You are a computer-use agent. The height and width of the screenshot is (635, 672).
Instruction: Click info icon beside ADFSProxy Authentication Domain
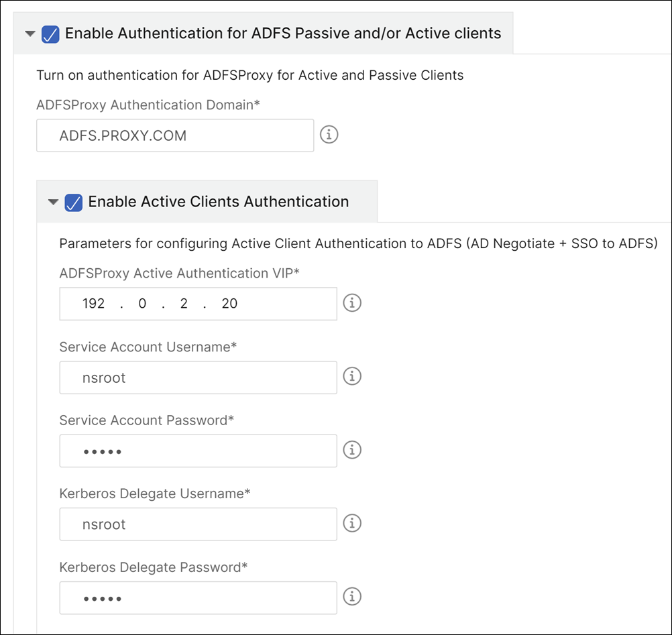329,135
